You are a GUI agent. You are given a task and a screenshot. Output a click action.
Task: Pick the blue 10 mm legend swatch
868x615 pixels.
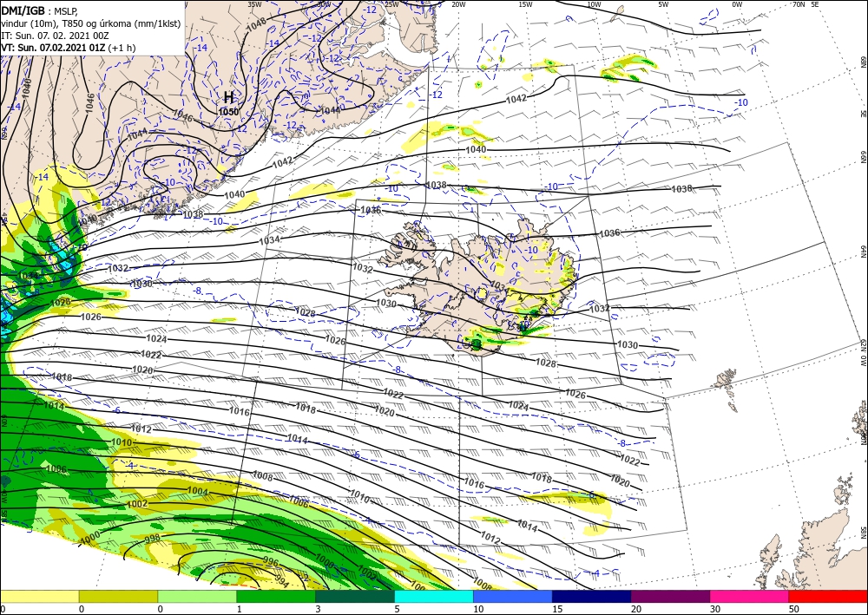click(513, 596)
